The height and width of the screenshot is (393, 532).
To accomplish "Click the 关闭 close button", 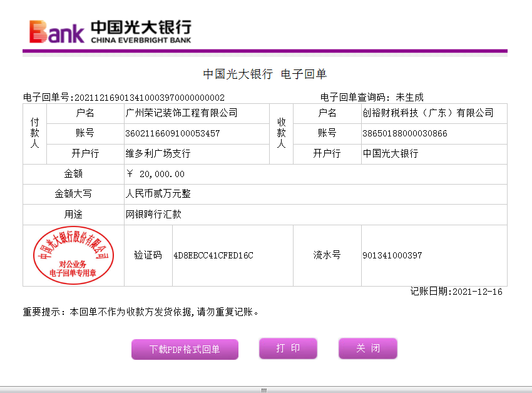I will [x=368, y=348].
